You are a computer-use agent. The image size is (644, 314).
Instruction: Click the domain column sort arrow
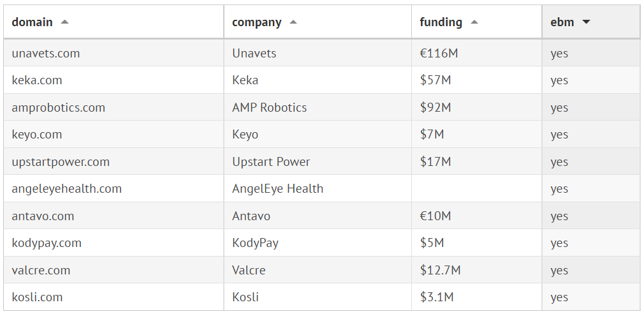[x=64, y=22]
